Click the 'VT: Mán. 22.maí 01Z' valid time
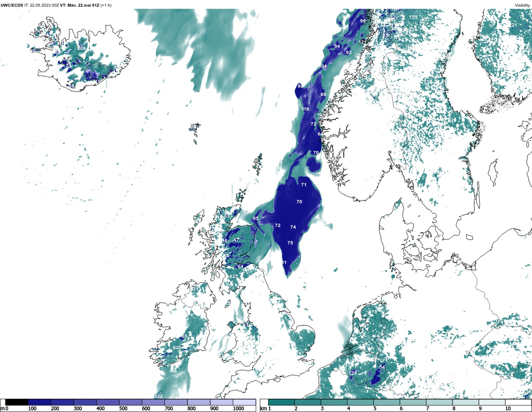The width and height of the screenshot is (532, 412). click(79, 5)
